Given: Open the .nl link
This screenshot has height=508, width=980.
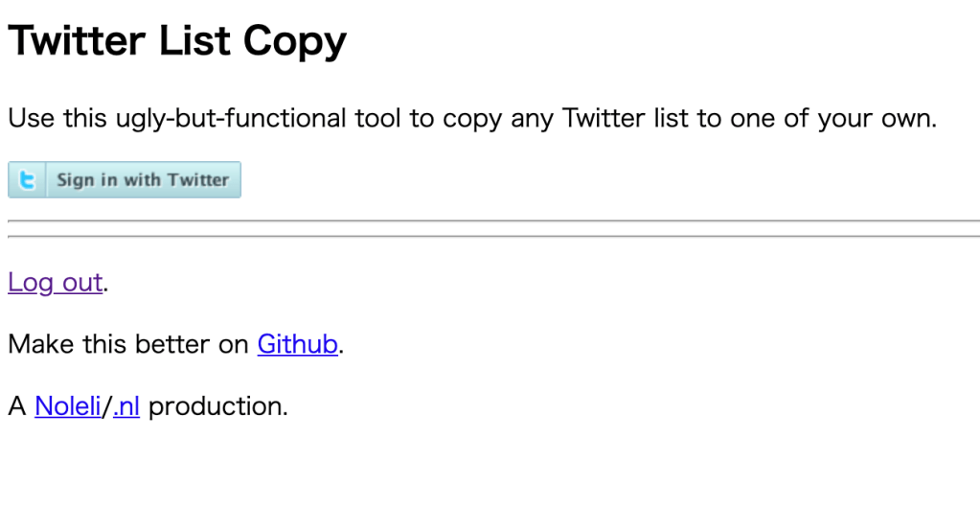Looking at the screenshot, I should pos(126,406).
